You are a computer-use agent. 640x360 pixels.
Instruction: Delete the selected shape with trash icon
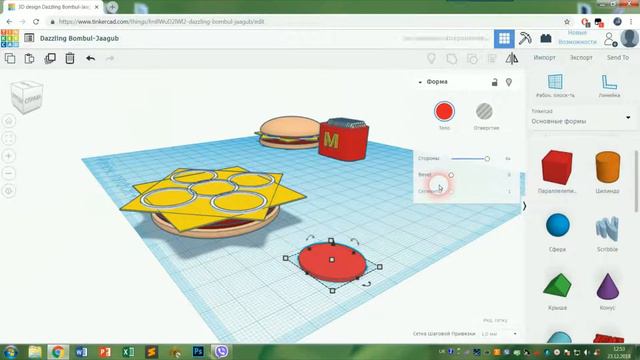[70, 58]
